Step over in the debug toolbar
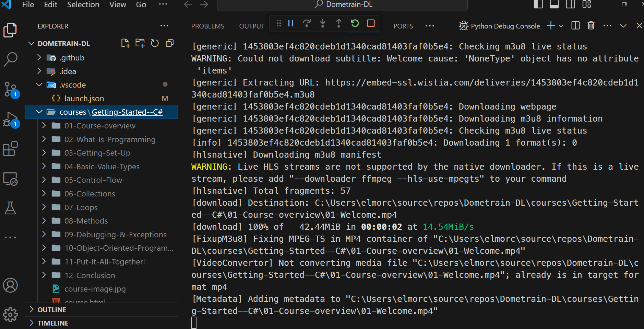644x329 pixels. point(307,23)
